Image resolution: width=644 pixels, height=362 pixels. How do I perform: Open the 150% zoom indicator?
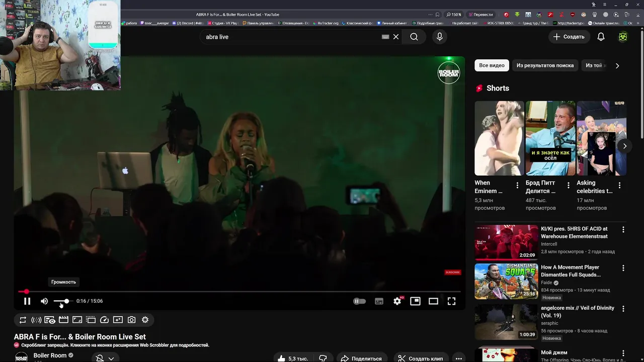(453, 15)
